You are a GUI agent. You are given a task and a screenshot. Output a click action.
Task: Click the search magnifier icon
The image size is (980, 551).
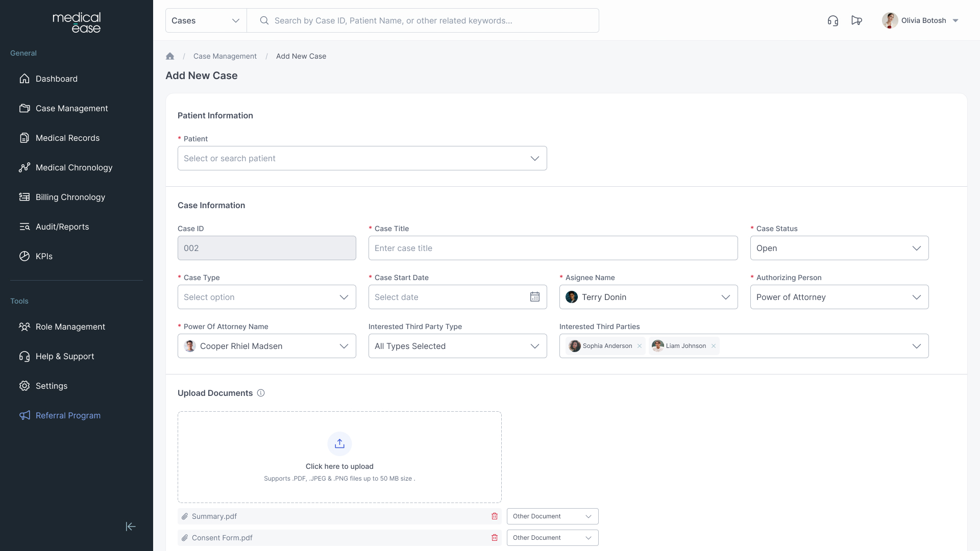264,20
